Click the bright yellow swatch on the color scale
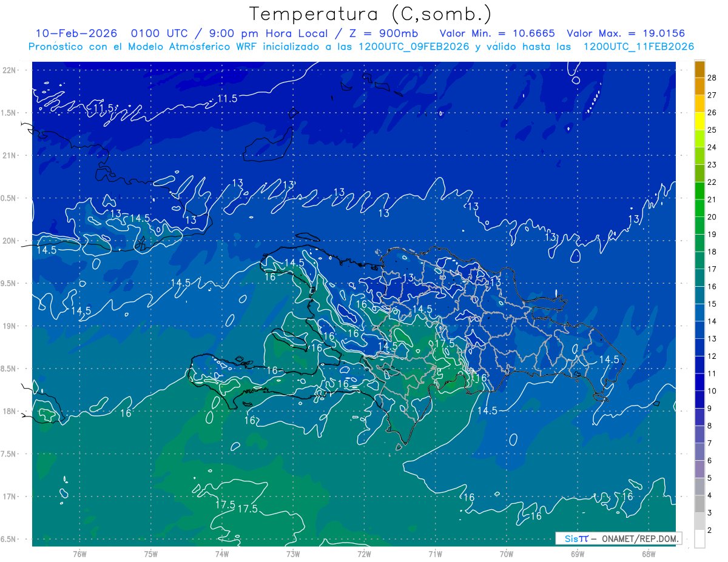Screen dimensions: 728x562 point(700,122)
